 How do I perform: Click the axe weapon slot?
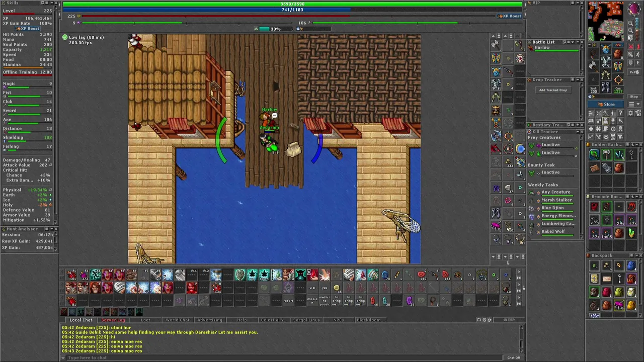(x=593, y=66)
